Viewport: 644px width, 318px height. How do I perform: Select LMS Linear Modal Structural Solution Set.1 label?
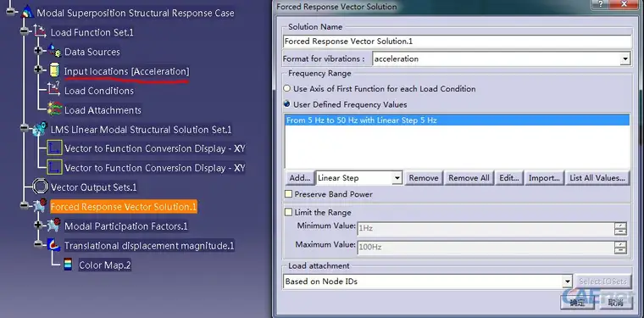click(x=141, y=130)
